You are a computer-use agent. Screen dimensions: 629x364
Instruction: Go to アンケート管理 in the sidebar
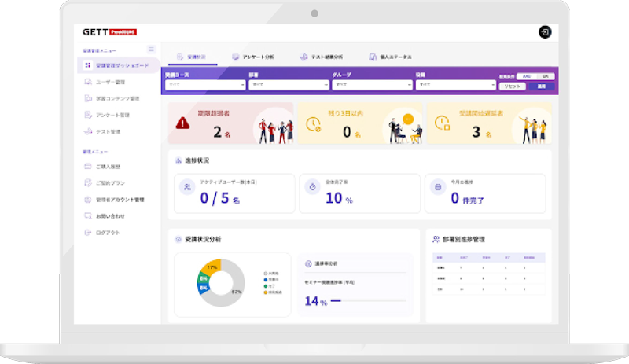point(112,115)
